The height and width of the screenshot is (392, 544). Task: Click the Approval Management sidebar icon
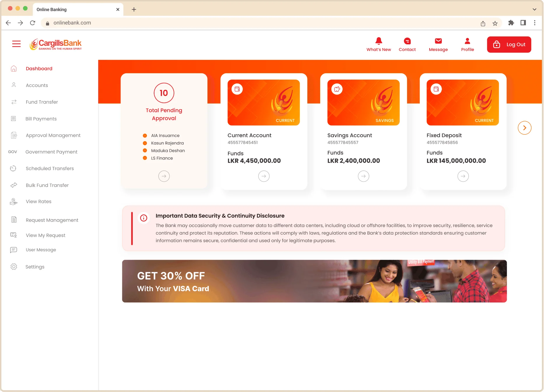(x=14, y=135)
